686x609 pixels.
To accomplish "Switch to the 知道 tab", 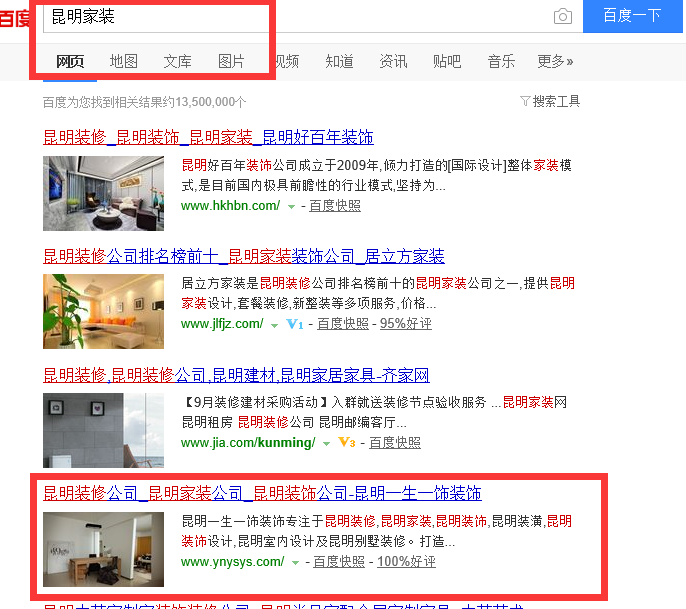I will pos(339,61).
